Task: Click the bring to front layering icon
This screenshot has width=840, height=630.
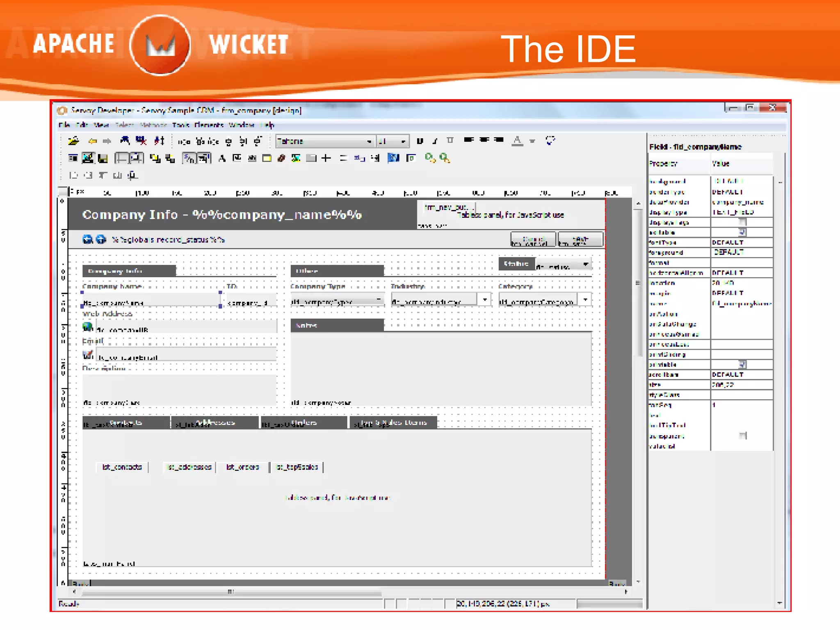Action: (x=155, y=158)
